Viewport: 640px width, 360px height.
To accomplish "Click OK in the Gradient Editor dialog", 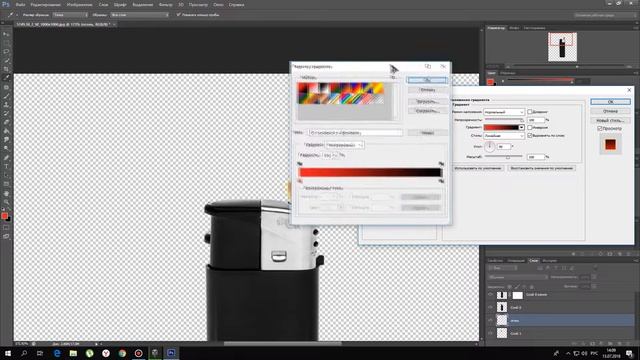I will (427, 80).
